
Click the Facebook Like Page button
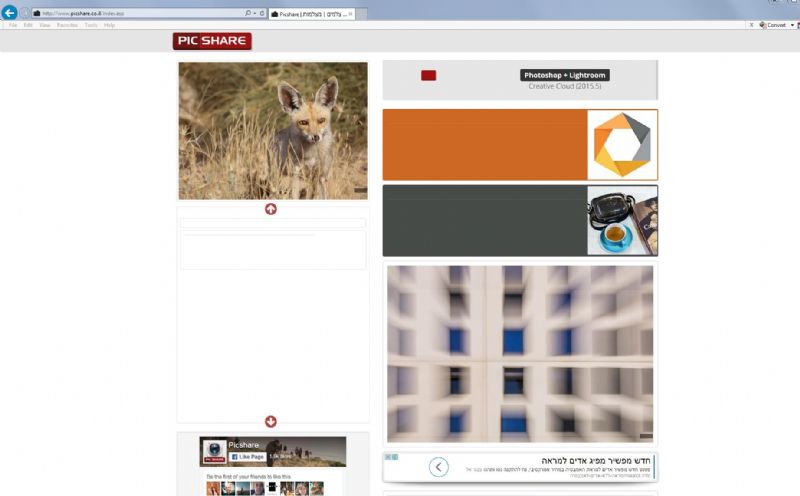click(x=246, y=456)
